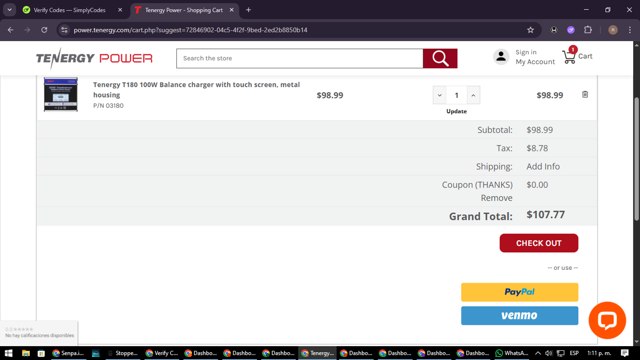Click the red search magnifier button
Screen dimensions: 640x360
point(440,58)
